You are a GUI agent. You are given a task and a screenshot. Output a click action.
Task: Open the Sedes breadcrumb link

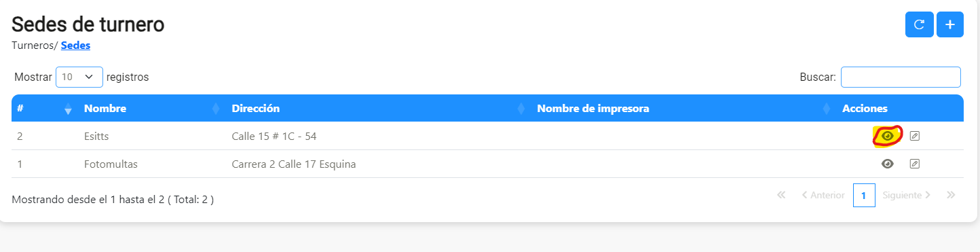(75, 46)
